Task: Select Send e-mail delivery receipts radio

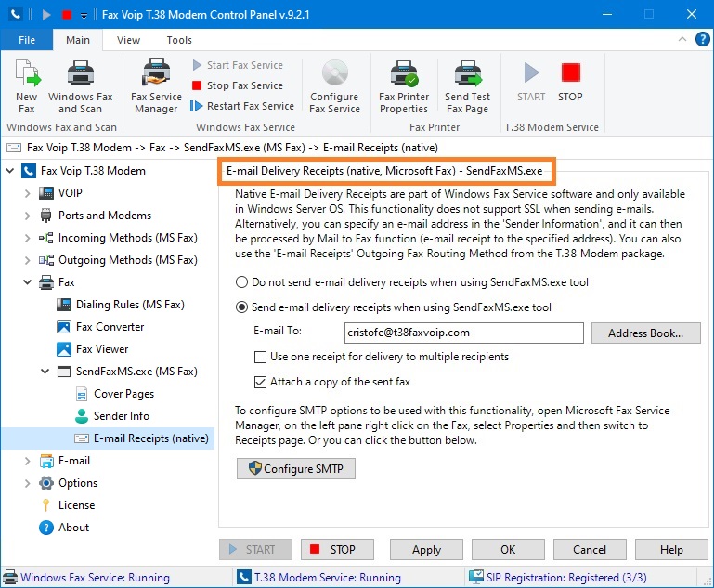Action: (x=241, y=307)
